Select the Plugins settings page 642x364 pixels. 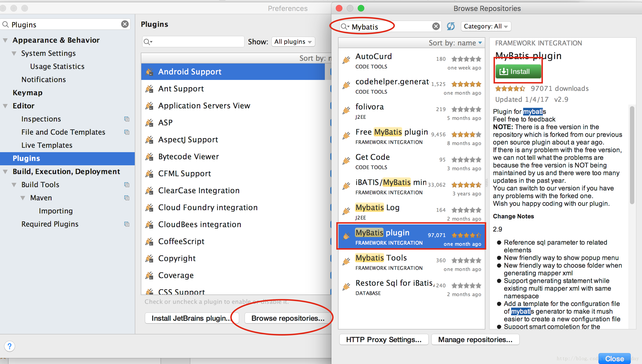pos(67,158)
